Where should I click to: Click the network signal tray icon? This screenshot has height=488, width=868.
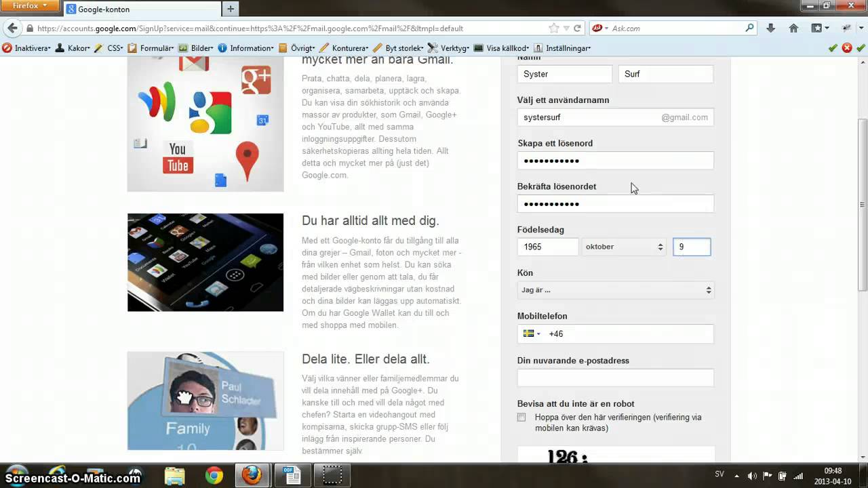[x=799, y=476]
